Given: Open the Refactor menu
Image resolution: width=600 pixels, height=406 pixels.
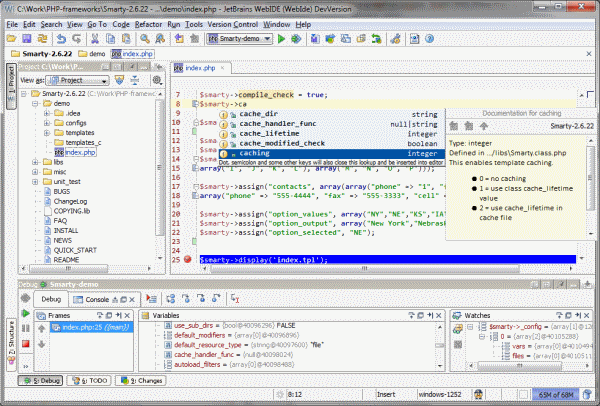Looking at the screenshot, I should [x=148, y=24].
